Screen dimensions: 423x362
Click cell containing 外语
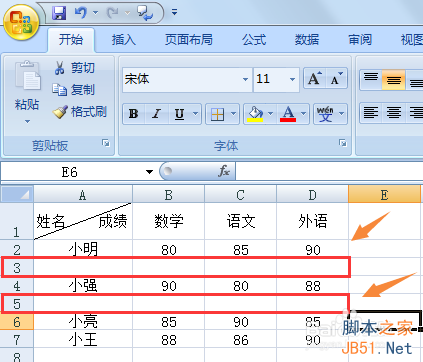click(x=312, y=221)
